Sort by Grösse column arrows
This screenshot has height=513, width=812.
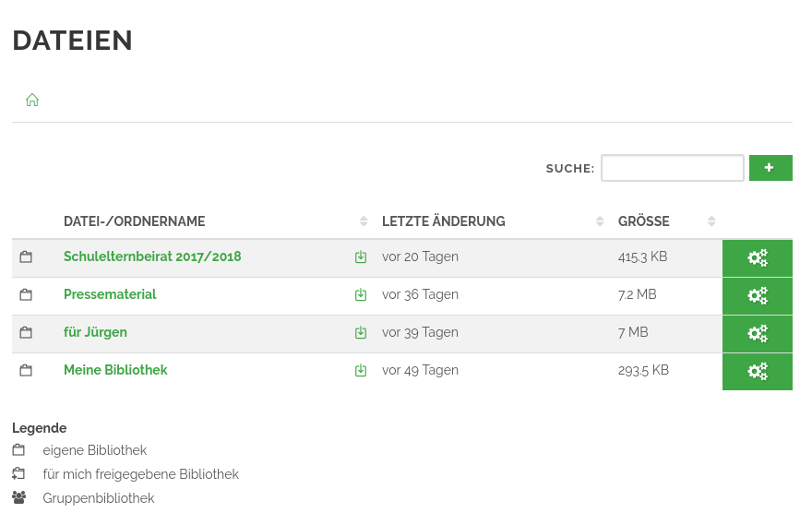pos(711,221)
